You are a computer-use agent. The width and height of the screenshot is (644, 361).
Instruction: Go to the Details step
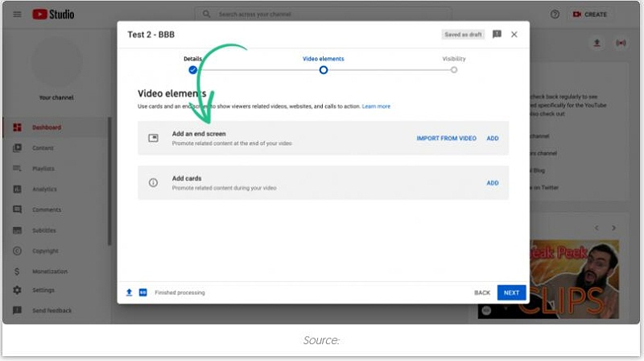click(192, 70)
